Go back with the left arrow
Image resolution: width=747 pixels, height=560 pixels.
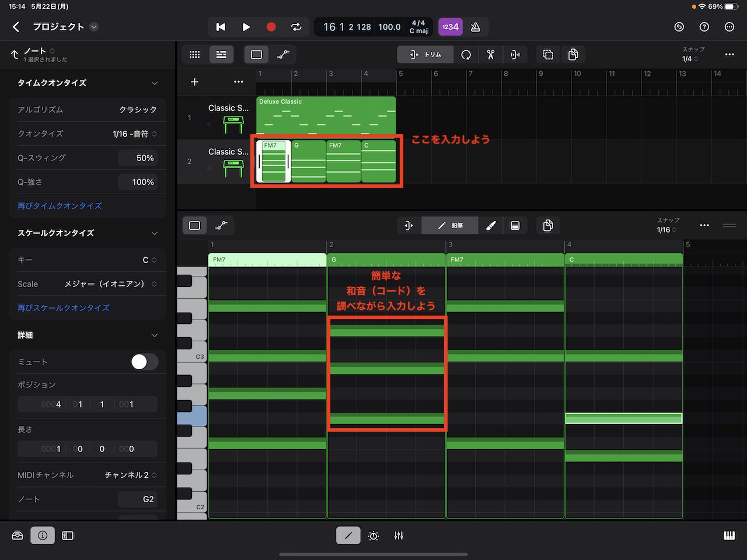pos(16,27)
